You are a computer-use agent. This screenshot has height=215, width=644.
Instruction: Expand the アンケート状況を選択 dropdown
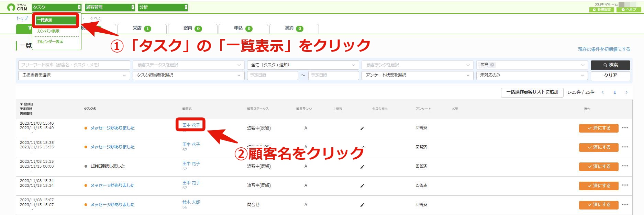point(418,75)
